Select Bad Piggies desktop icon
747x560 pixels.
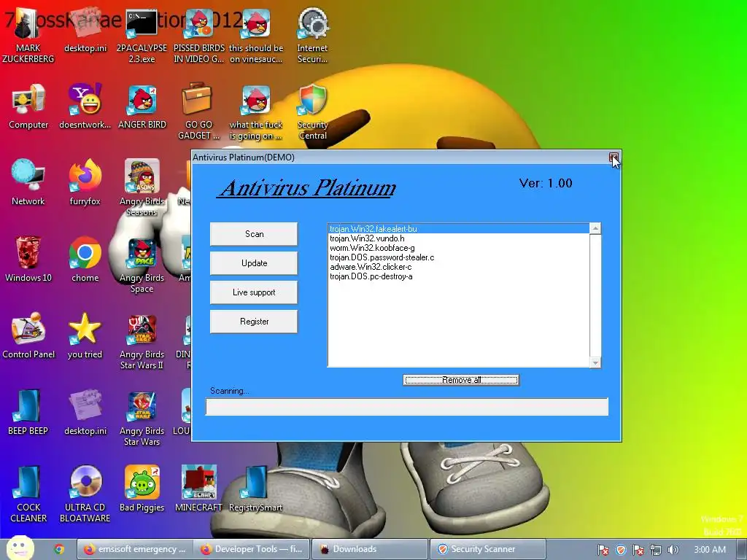click(x=142, y=490)
